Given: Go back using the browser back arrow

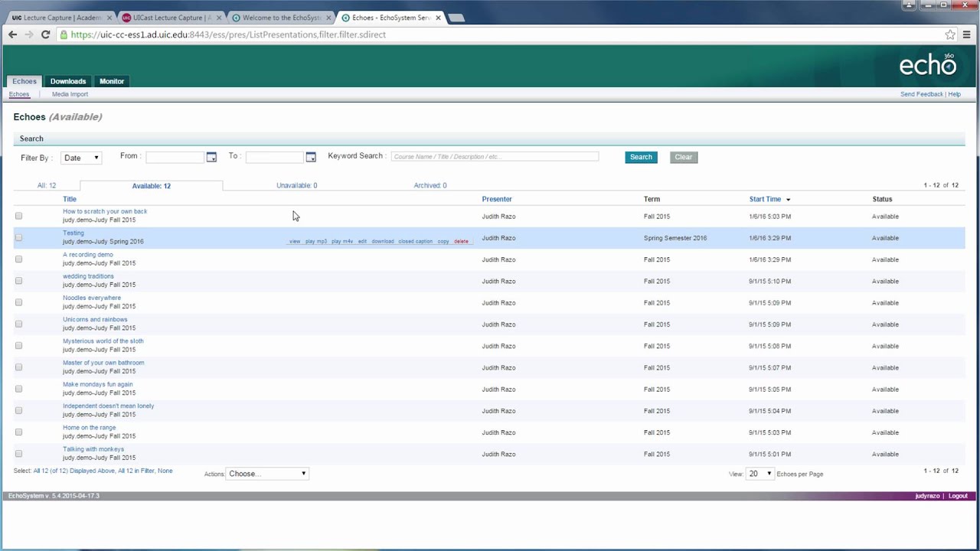Looking at the screenshot, I should pyautogui.click(x=12, y=34).
